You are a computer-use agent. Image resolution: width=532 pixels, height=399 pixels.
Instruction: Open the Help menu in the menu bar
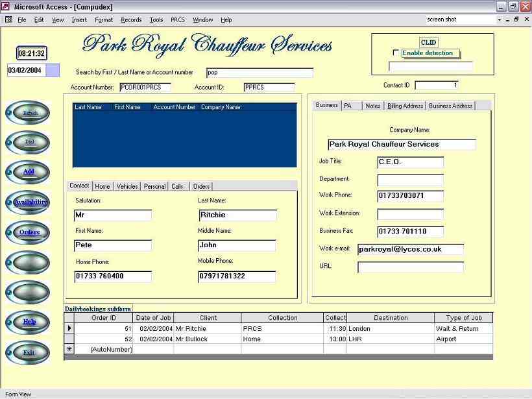tap(226, 20)
